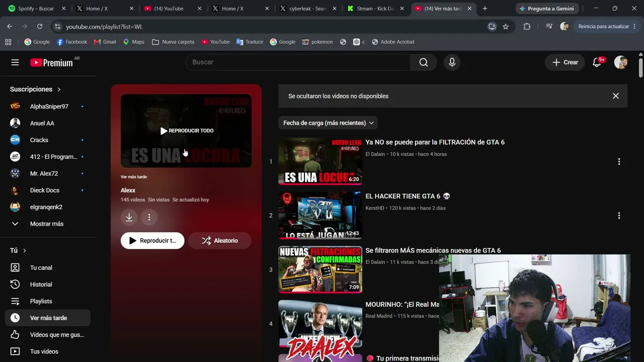This screenshot has width=644, height=362.
Task: Open options for the FILTRACIÓN de GTA 6 video
Action: tap(619, 162)
